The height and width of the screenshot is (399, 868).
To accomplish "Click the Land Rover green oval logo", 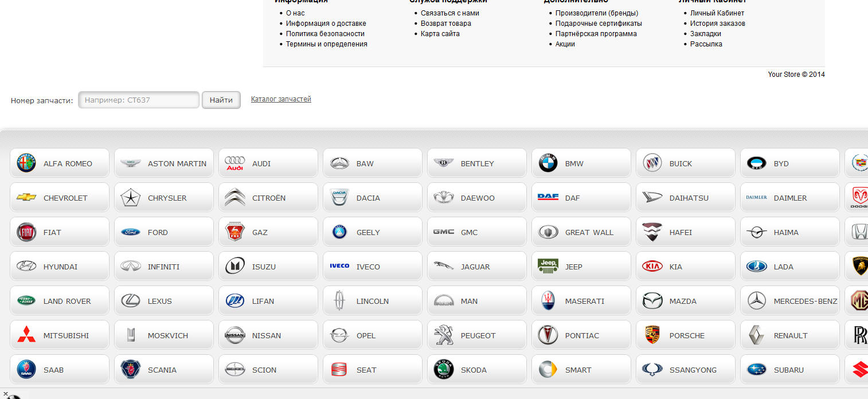I will click(x=26, y=301).
